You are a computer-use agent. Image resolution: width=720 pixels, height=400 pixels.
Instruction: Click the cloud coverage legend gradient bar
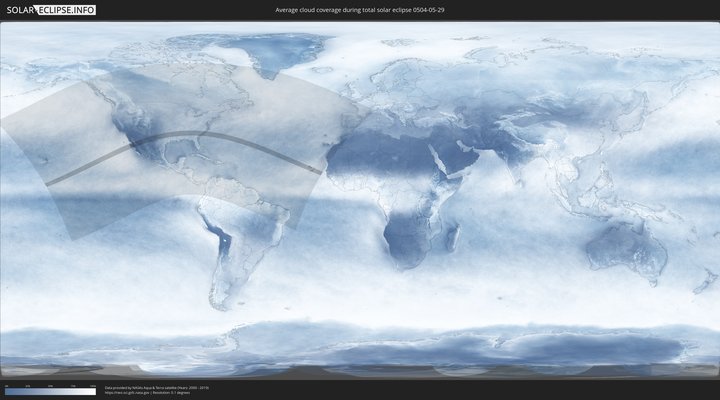[x=50, y=392]
